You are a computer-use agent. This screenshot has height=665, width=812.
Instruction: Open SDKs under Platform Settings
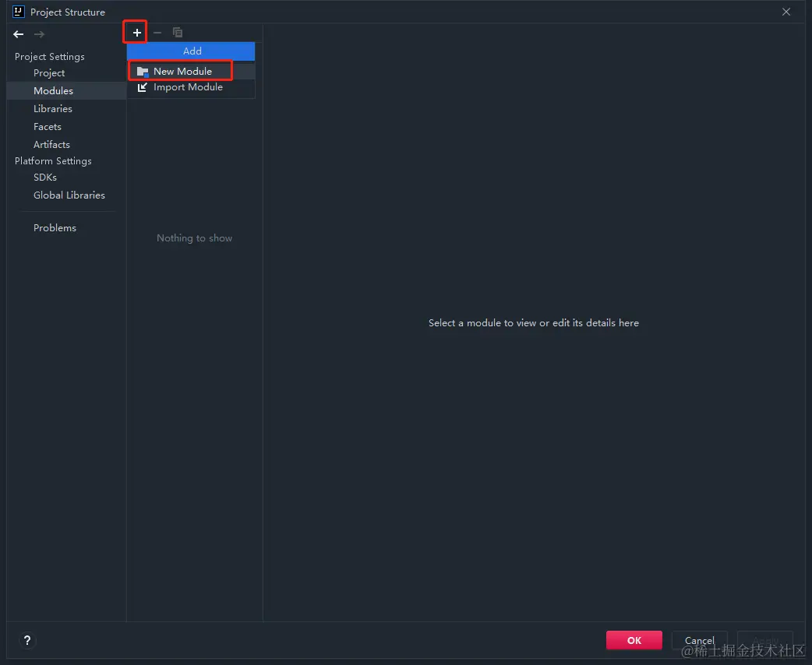click(45, 177)
